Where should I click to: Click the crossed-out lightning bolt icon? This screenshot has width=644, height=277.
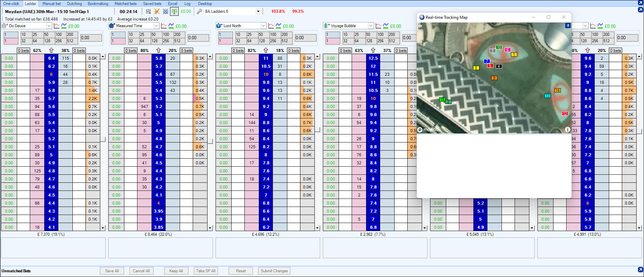click(157, 11)
